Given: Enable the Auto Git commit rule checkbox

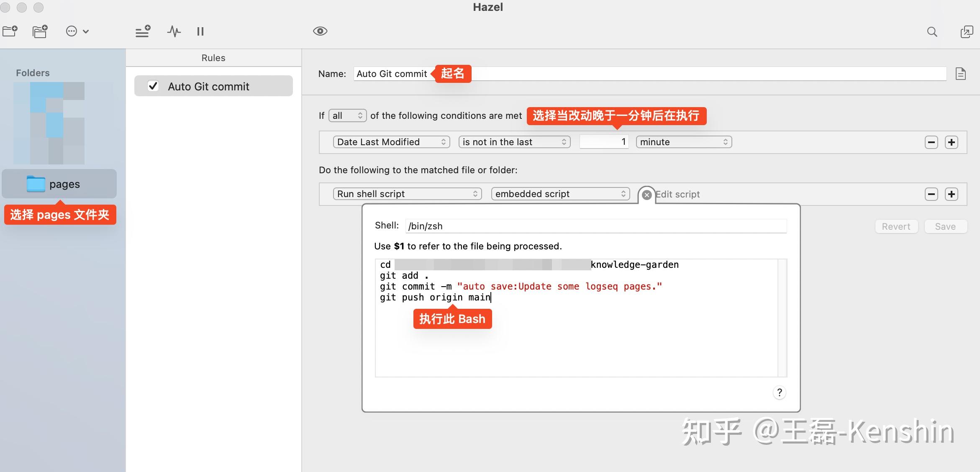Looking at the screenshot, I should [153, 86].
